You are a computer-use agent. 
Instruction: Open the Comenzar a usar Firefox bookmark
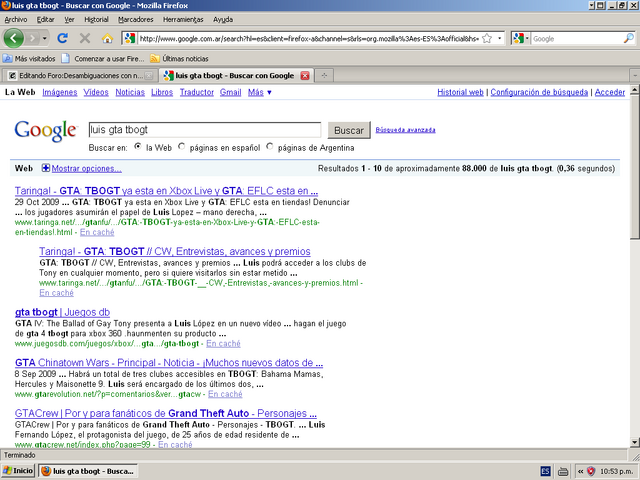coord(103,58)
